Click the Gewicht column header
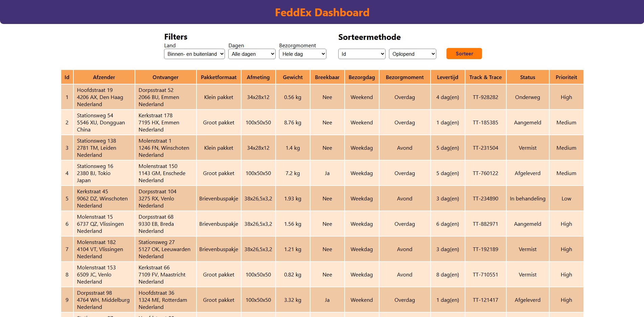The height and width of the screenshot is (317, 644). 293,77
